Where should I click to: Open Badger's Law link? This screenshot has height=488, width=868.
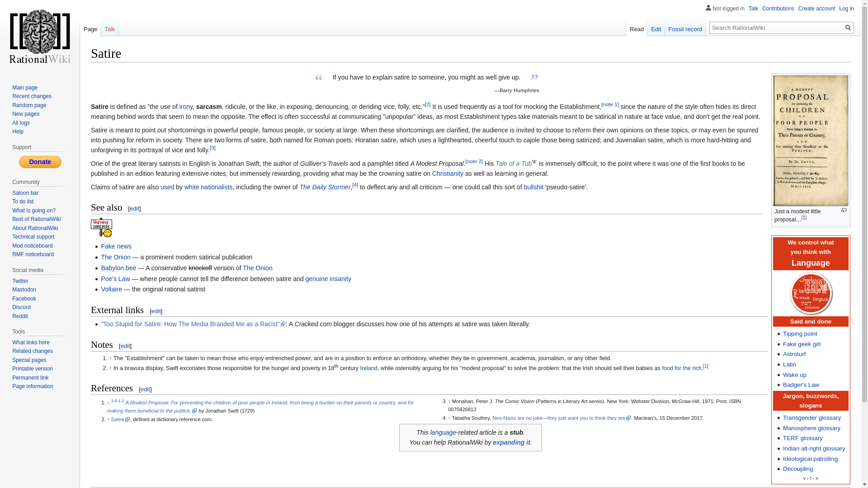pyautogui.click(x=801, y=385)
